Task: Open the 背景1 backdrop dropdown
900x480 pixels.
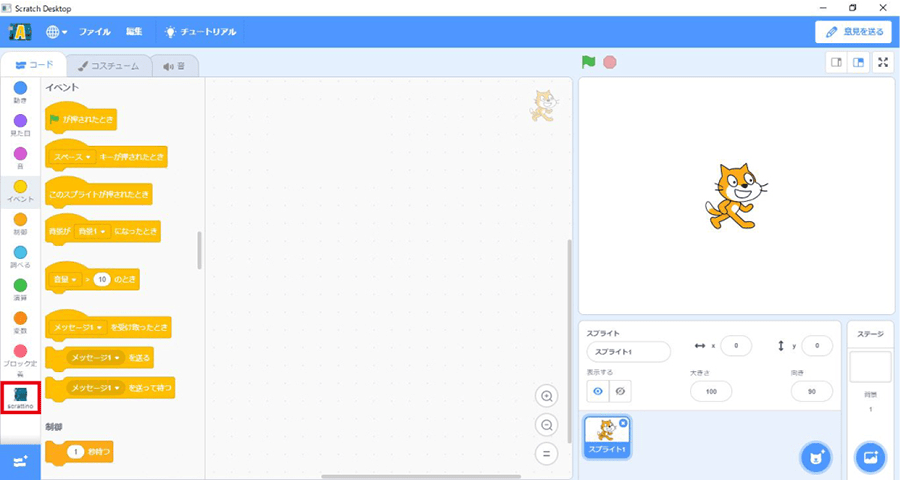Action: pos(92,231)
